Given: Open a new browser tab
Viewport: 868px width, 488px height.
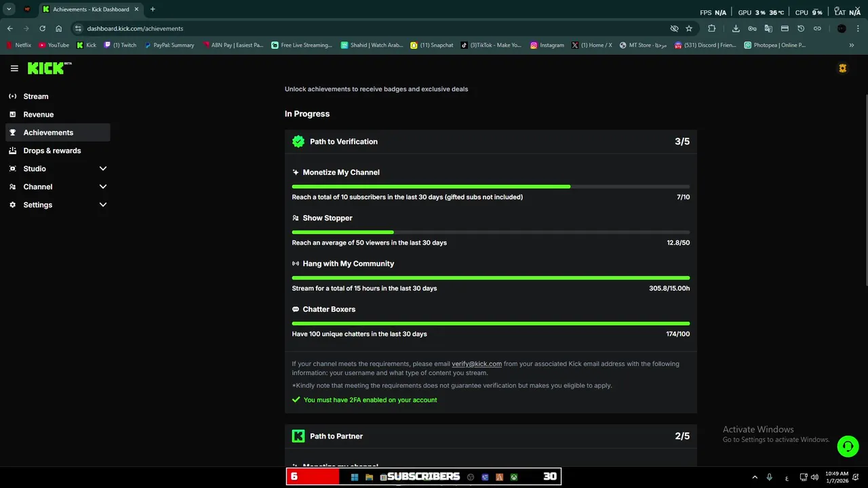Looking at the screenshot, I should click(x=153, y=9).
